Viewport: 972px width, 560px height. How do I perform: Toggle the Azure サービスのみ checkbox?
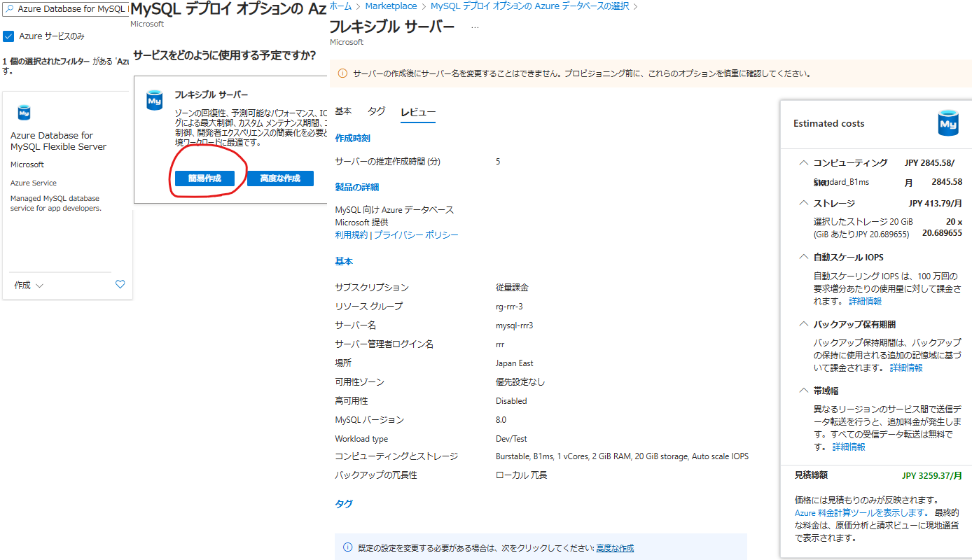coord(9,36)
